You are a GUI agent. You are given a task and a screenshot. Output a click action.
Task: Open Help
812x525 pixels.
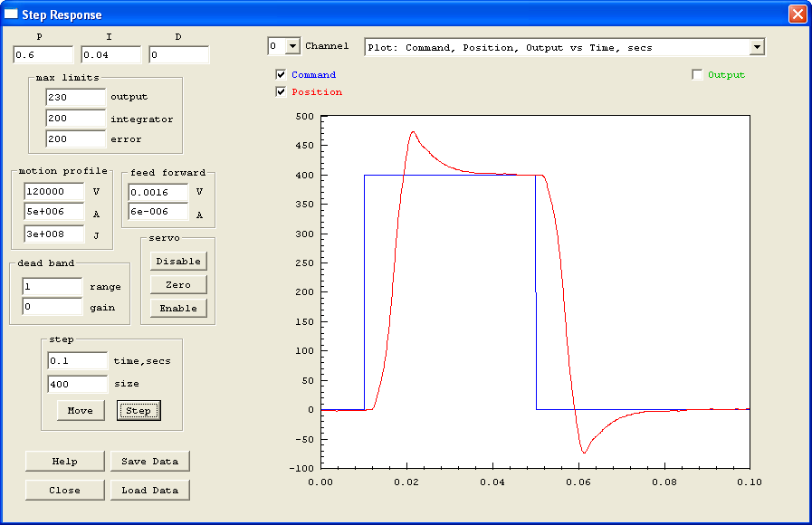(x=64, y=462)
